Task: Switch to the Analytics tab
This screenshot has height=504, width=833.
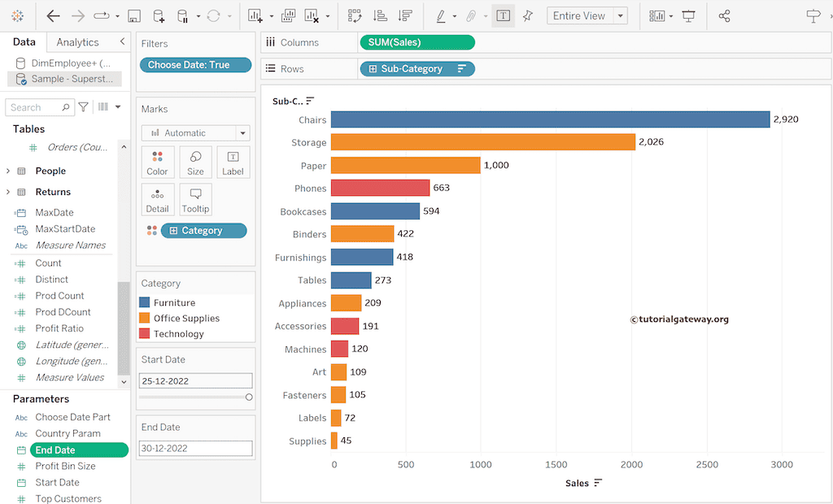Action: click(77, 42)
